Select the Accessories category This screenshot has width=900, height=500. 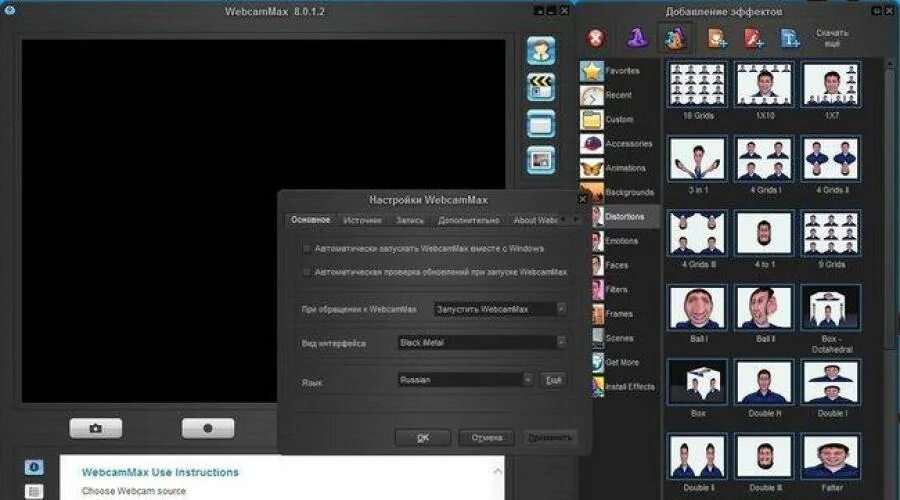[619, 144]
